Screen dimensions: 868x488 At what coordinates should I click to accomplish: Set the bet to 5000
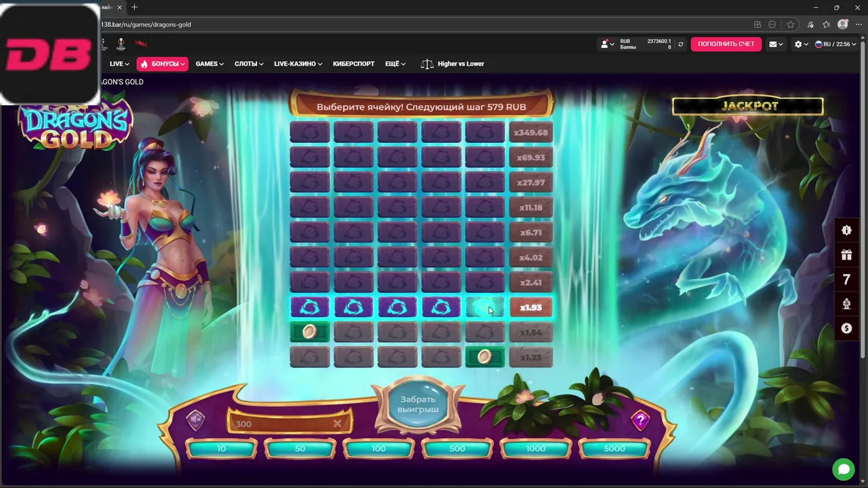[x=614, y=449]
